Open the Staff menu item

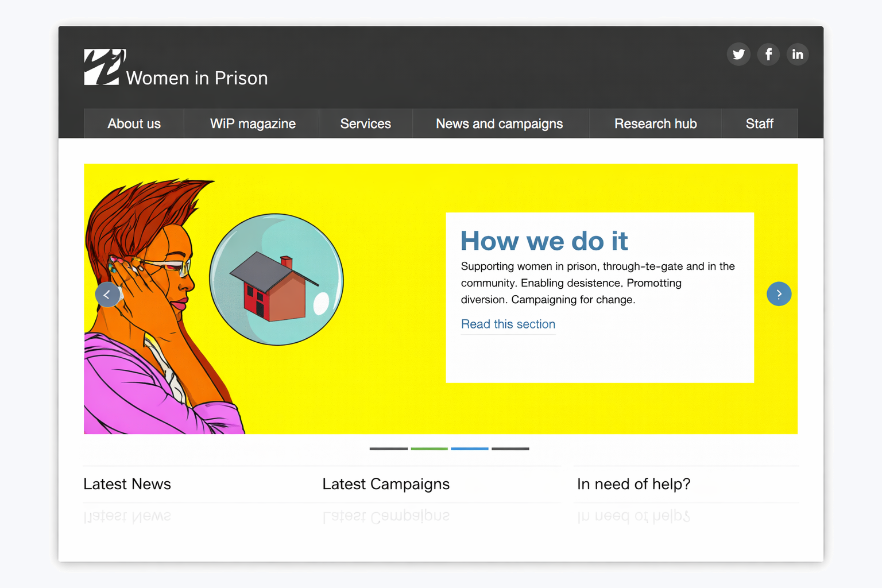(760, 123)
